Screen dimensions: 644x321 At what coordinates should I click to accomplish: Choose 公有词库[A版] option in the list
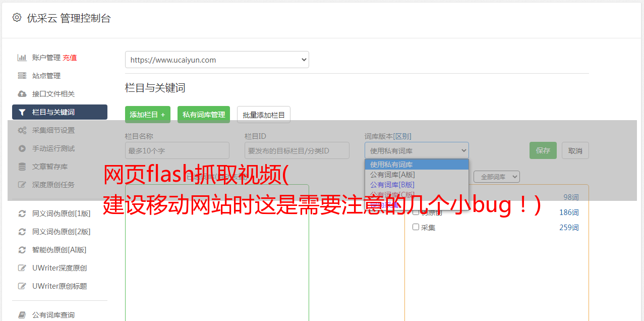(x=417, y=175)
